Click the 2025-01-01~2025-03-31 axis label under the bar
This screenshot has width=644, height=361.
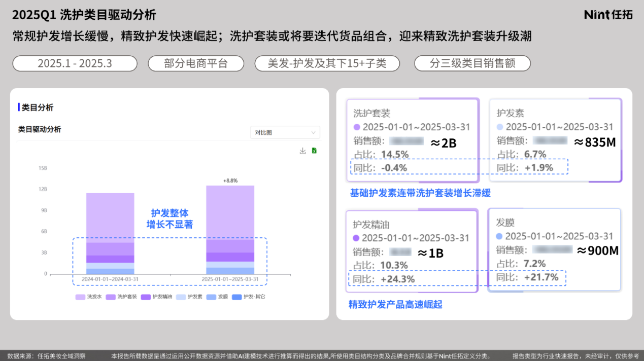230,279
